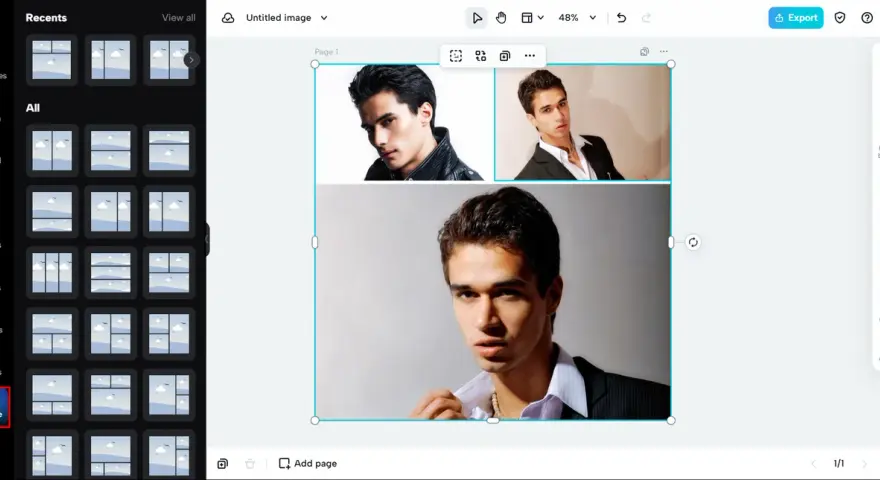880x480 pixels.
Task: Click the Export button
Action: 795,18
